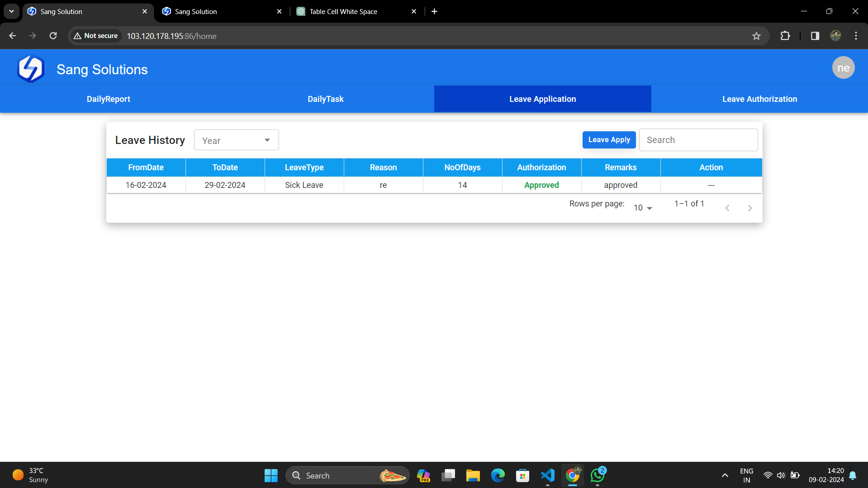Image resolution: width=868 pixels, height=488 pixels.
Task: Click the Leave Apply button
Action: (609, 140)
